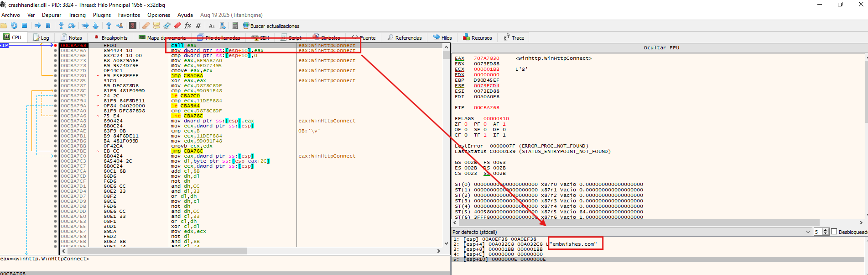Open the Patches bandage icon
Screen dimensions: 868x275
click(146, 26)
